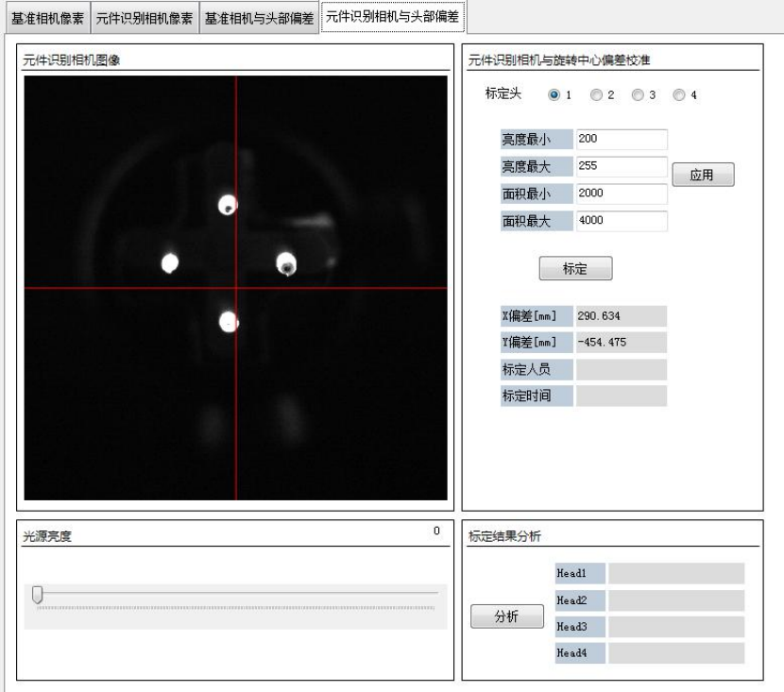Edit the 面积最大 field showing 4000
This screenshot has width=784, height=692.
(x=622, y=220)
